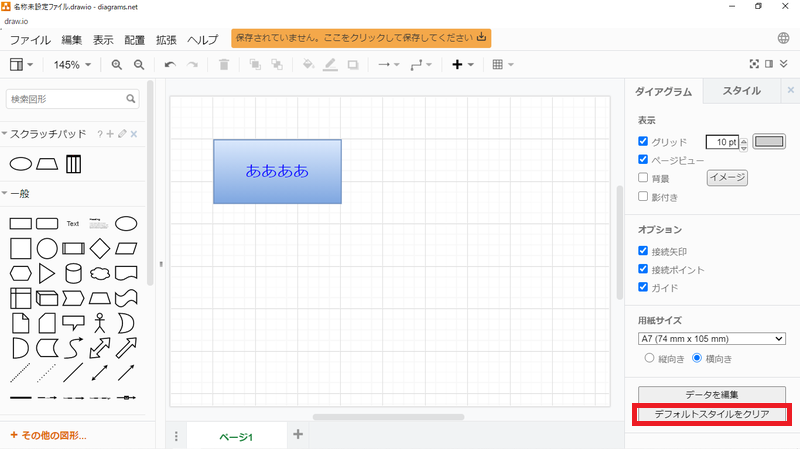Click the globe language icon
Viewport: 800px width, 449px height.
[784, 39]
